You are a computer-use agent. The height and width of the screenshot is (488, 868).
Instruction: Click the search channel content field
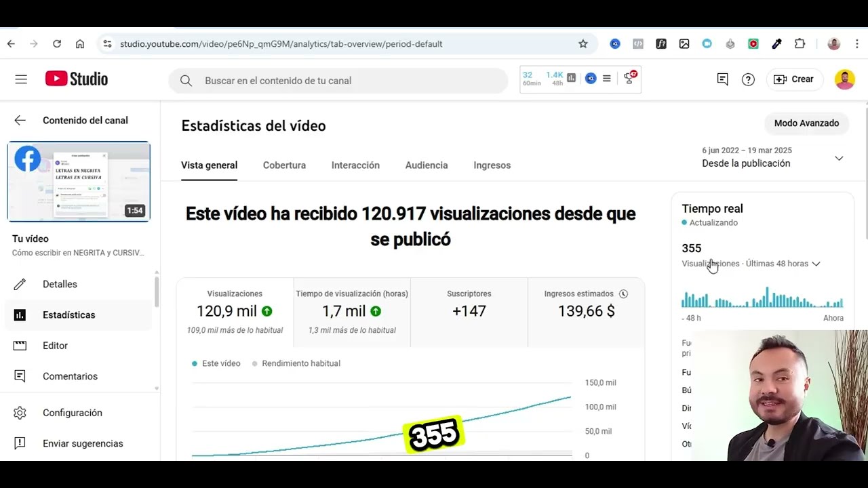pos(338,81)
